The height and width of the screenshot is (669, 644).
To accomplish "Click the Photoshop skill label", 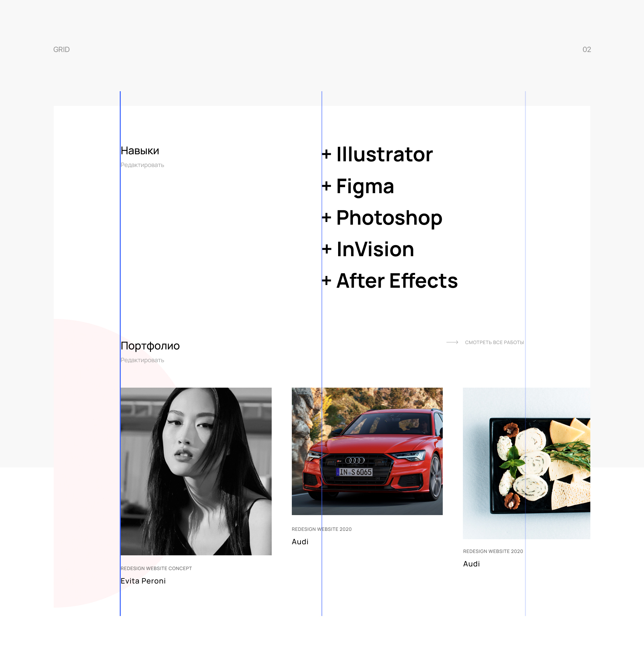I will [389, 218].
